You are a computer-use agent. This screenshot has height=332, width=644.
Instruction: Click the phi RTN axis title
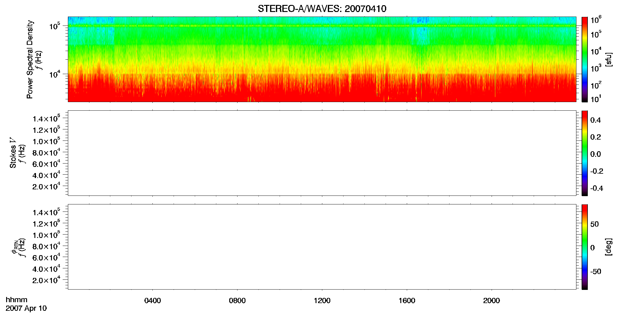point(14,247)
